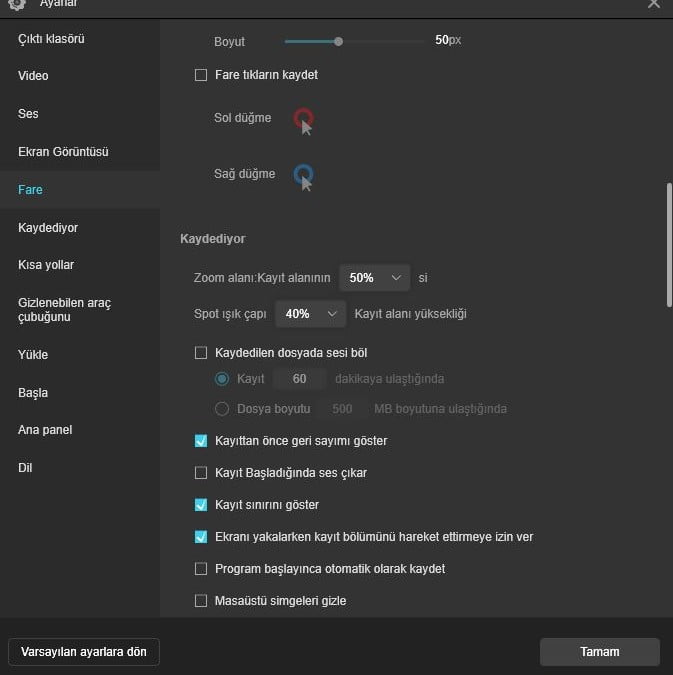This screenshot has height=675, width=673.
Task: Close the Ayarlar settings window
Action: click(654, 4)
